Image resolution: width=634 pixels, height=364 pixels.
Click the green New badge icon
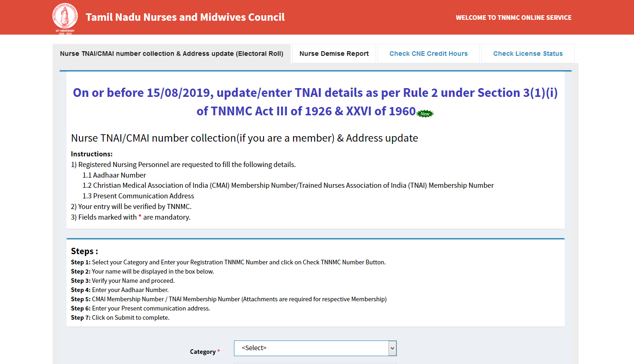425,113
